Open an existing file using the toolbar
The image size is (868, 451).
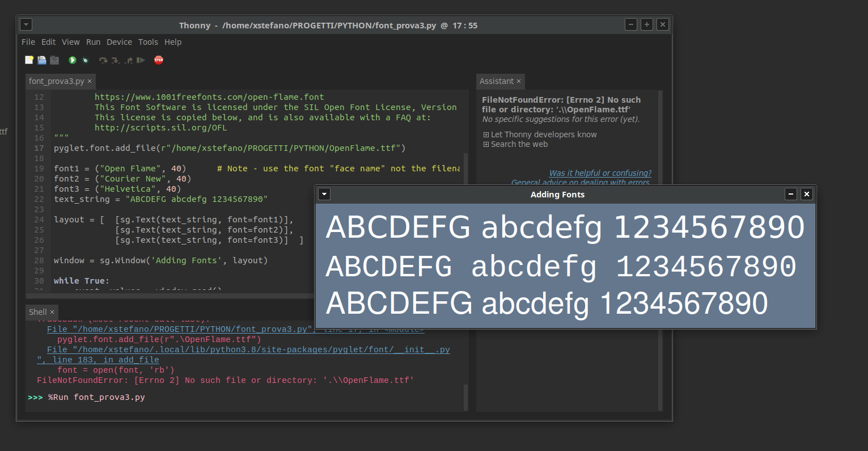(x=41, y=60)
